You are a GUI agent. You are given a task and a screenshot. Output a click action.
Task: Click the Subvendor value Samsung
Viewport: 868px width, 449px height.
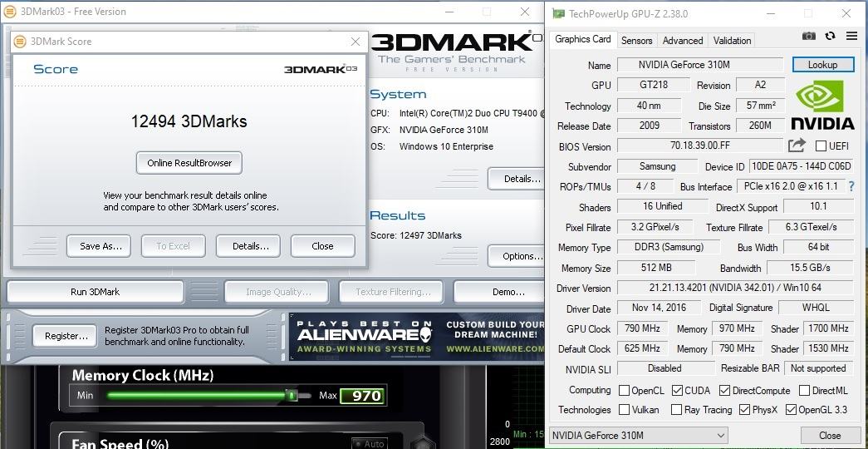pyautogui.click(x=658, y=166)
